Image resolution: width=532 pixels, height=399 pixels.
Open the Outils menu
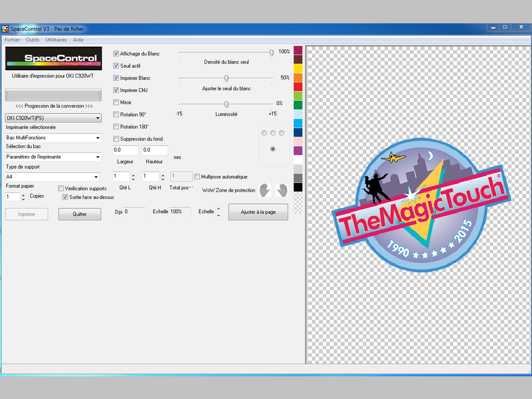pyautogui.click(x=32, y=40)
